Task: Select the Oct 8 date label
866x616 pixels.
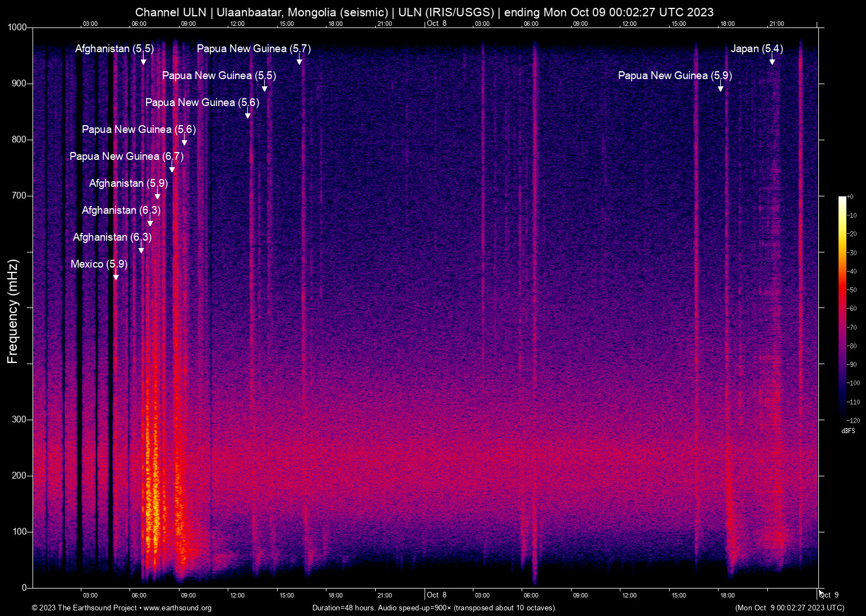Action: (437, 23)
